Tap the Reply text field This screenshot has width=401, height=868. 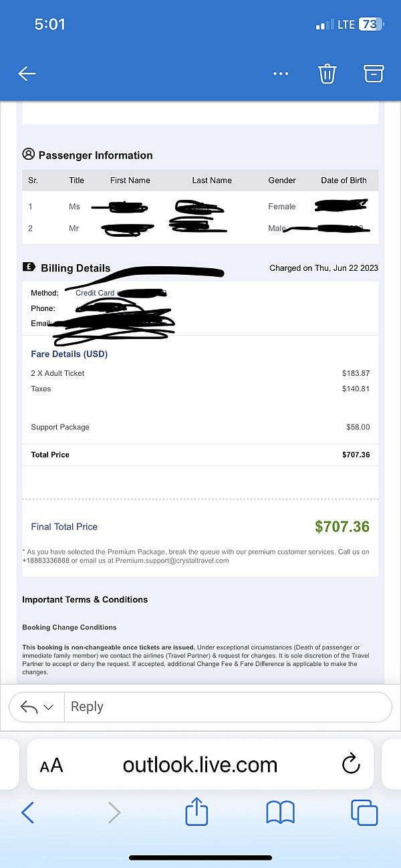pos(227,707)
